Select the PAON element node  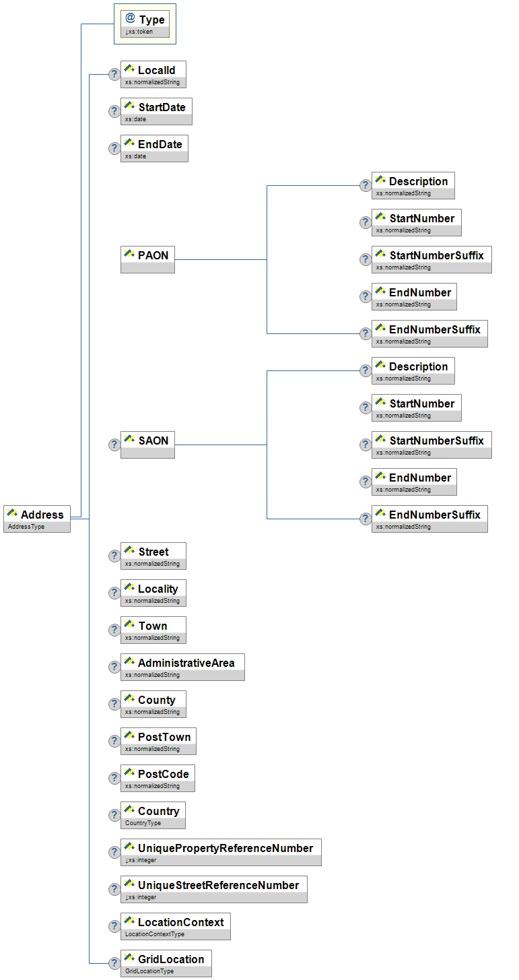coord(147,259)
